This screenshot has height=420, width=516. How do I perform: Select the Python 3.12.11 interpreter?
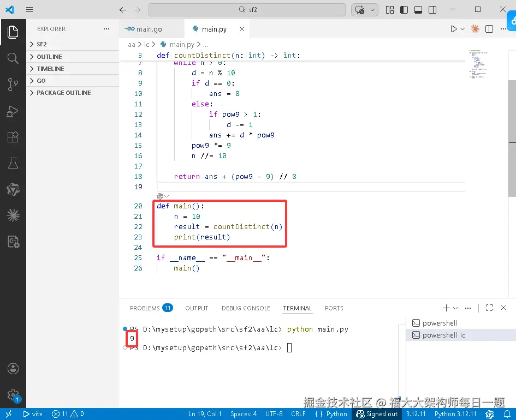tap(455, 414)
